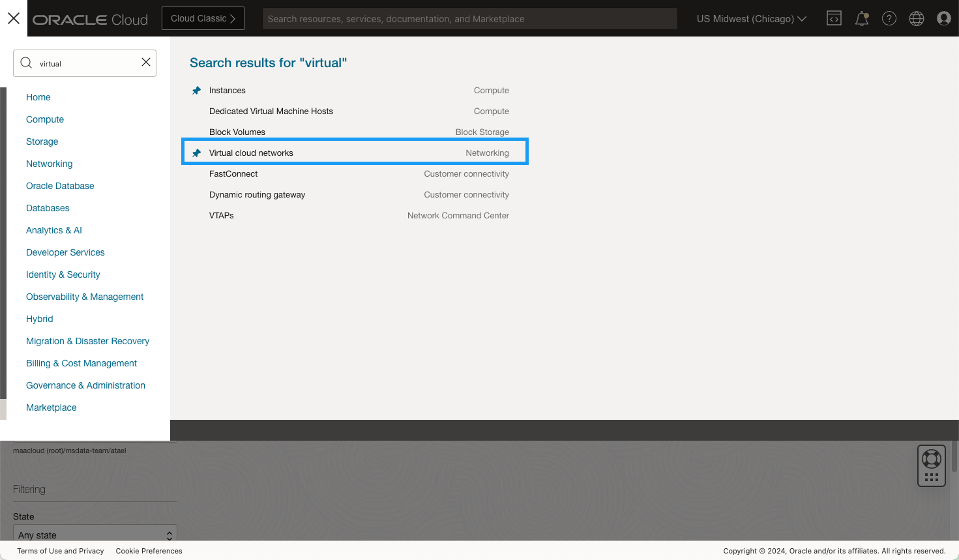Open the notifications bell
The height and width of the screenshot is (560, 959).
point(861,18)
